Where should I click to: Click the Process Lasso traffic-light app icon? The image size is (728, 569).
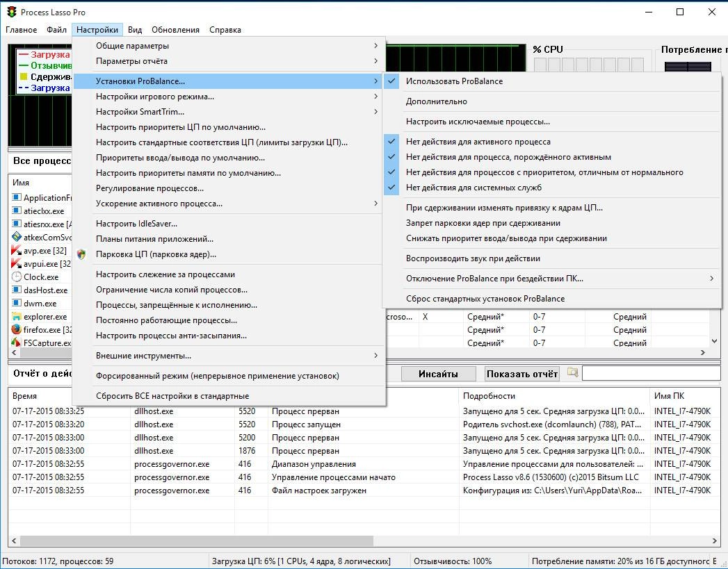(x=12, y=12)
